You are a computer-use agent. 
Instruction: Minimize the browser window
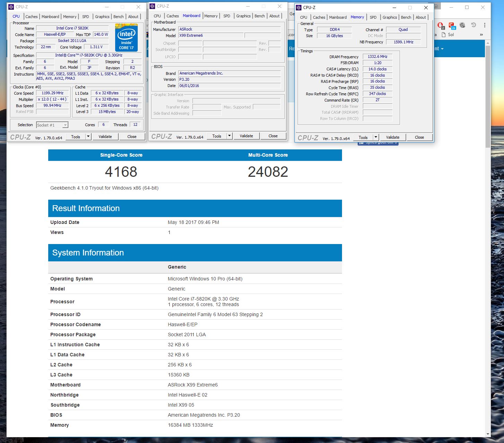(451, 7)
